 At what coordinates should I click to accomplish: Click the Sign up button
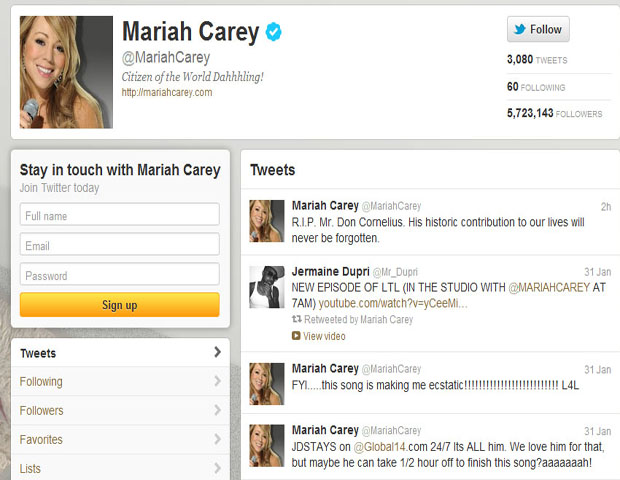click(119, 305)
